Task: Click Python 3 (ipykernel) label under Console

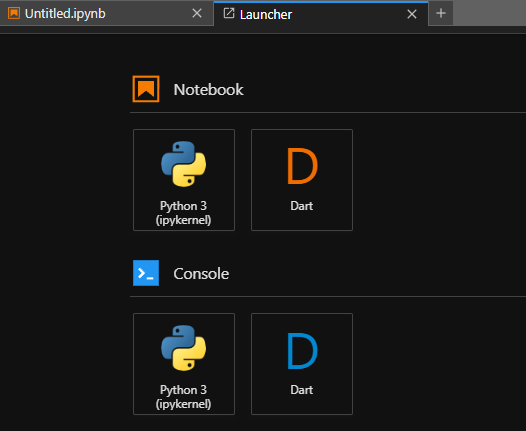Action: (183, 397)
